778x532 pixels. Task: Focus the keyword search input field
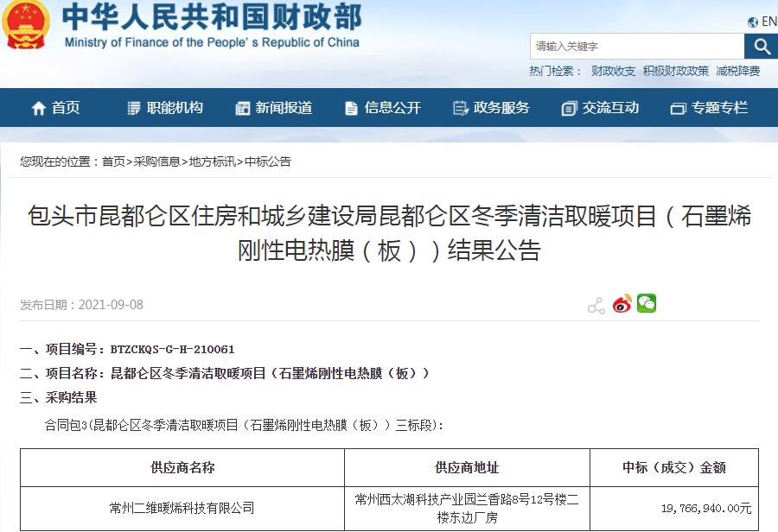[637, 47]
